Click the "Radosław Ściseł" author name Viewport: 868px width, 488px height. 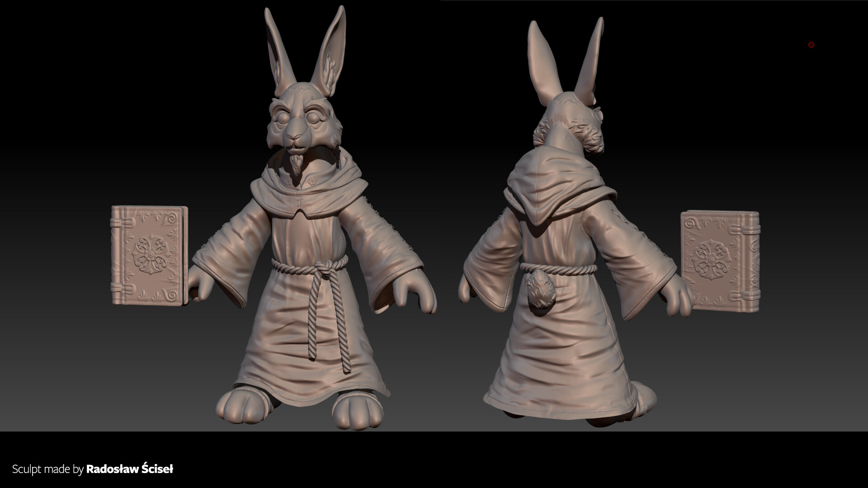(129, 469)
